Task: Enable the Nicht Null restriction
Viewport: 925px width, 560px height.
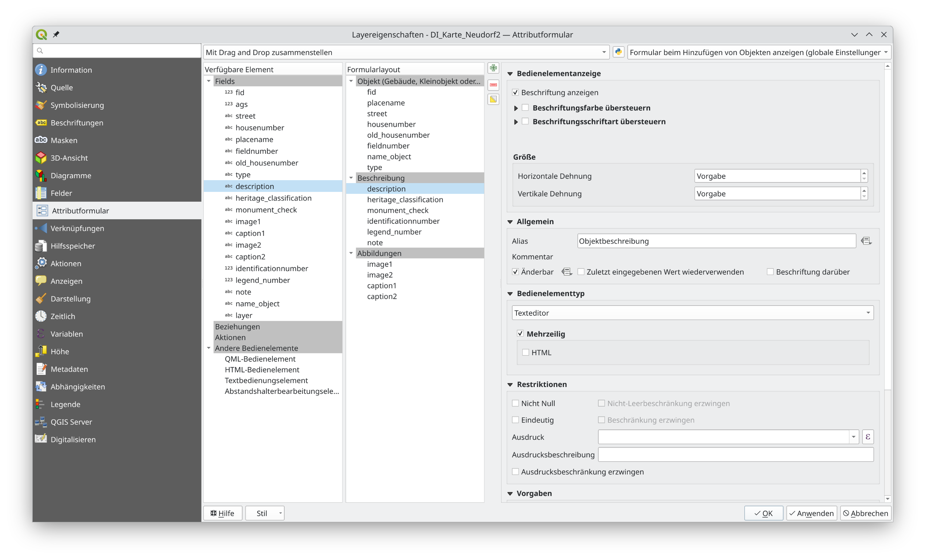Action: (x=515, y=403)
